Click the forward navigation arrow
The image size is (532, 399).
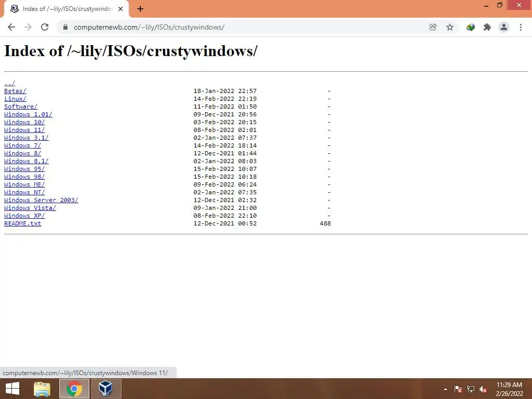[x=28, y=27]
